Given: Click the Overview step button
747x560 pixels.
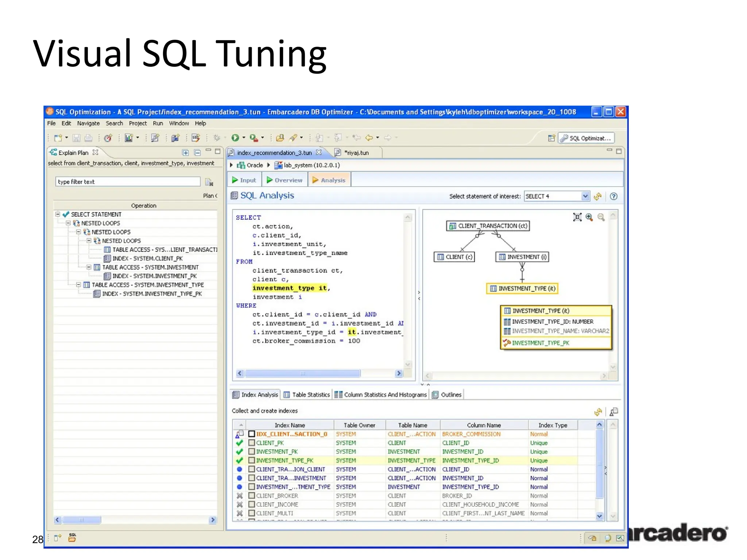Looking at the screenshot, I should point(285,180).
